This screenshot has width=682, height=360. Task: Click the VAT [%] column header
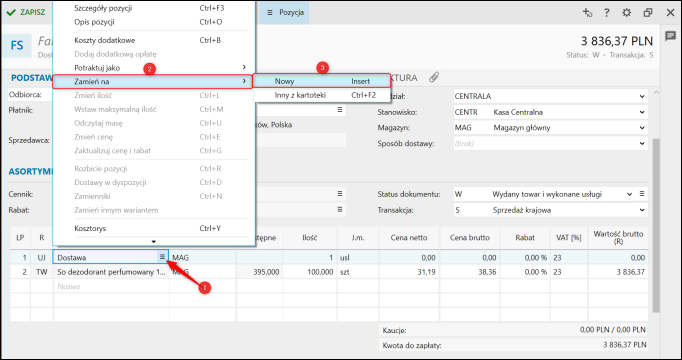[x=569, y=238]
